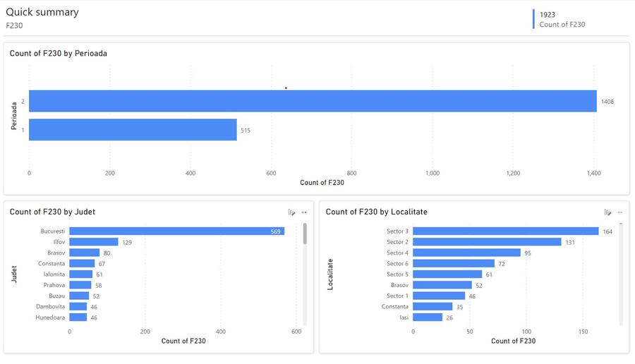The image size is (635, 364).
Task: Click the Count of F230 by Localitate title
Action: (376, 212)
